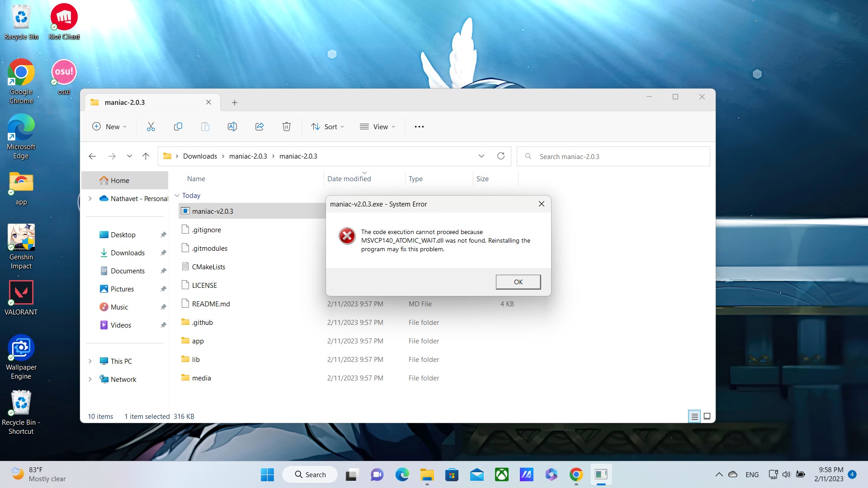Cut the selected file with the scissors icon
868x488 pixels.
[x=151, y=127]
